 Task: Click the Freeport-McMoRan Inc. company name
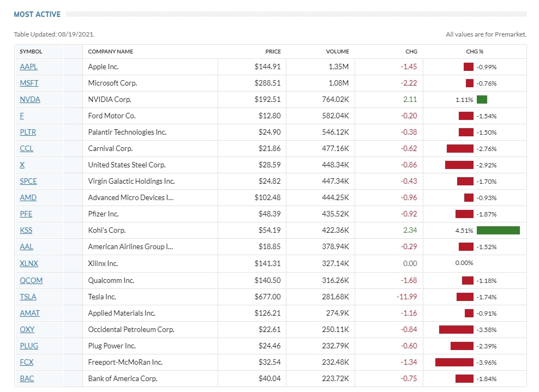pyautogui.click(x=125, y=362)
